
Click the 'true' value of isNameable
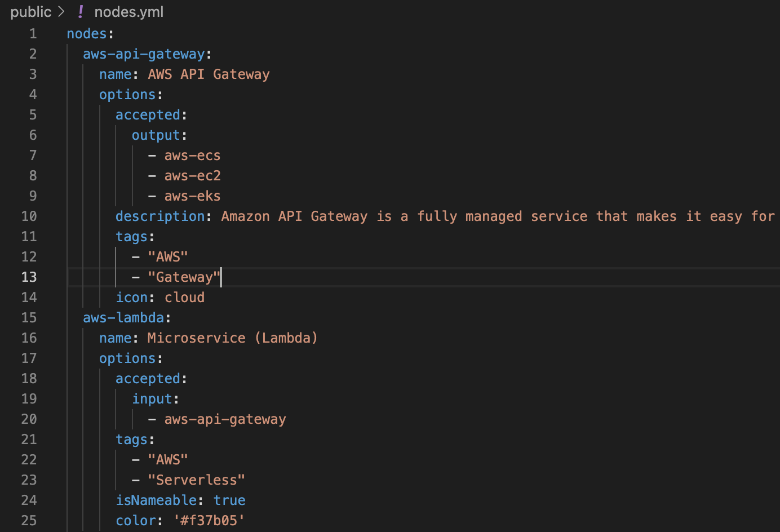pos(229,500)
